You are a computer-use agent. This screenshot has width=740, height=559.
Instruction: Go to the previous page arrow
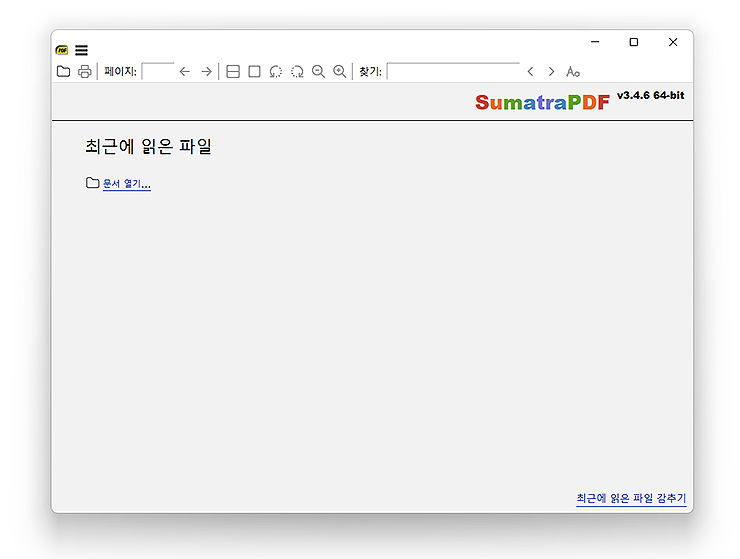(185, 71)
